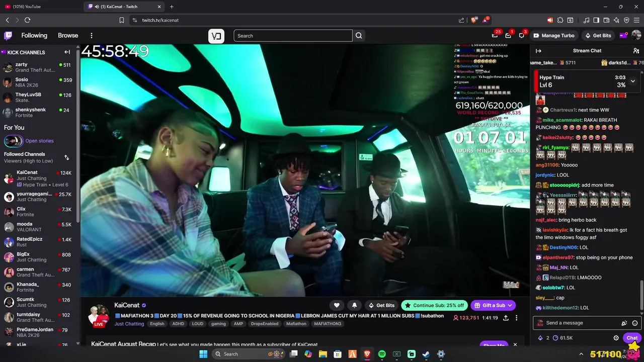The image size is (644, 362).
Task: Share the KaiCenat stream
Action: coord(506,318)
